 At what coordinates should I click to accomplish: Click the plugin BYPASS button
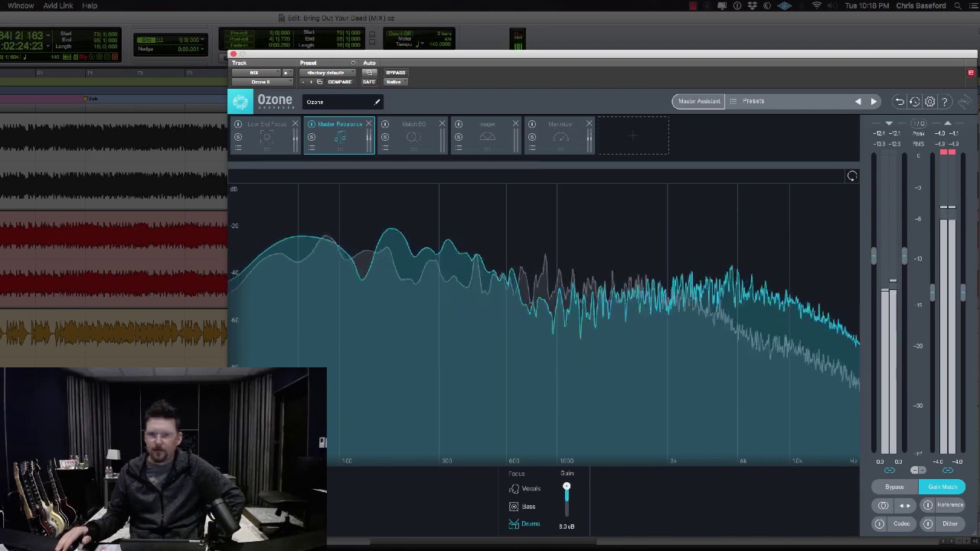[396, 73]
